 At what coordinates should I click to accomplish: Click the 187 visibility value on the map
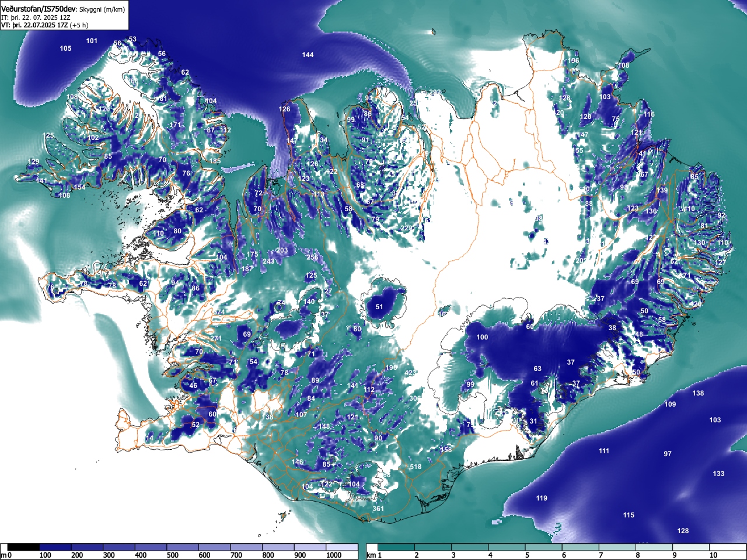tap(247, 269)
